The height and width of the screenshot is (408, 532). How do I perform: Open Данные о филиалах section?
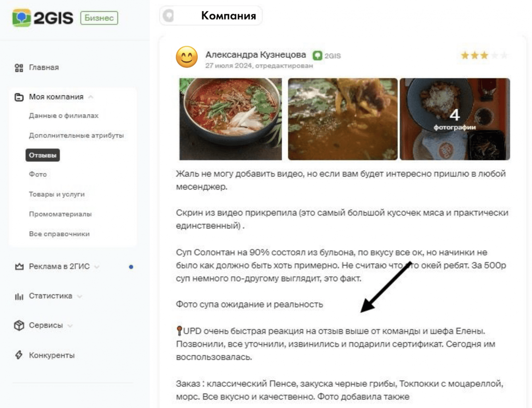(64, 116)
